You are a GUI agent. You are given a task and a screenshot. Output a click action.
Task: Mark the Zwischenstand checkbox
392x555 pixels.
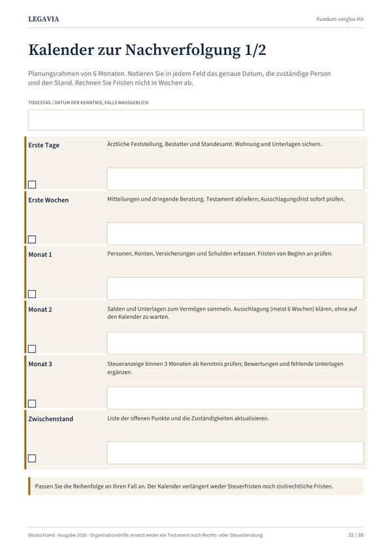(32, 458)
